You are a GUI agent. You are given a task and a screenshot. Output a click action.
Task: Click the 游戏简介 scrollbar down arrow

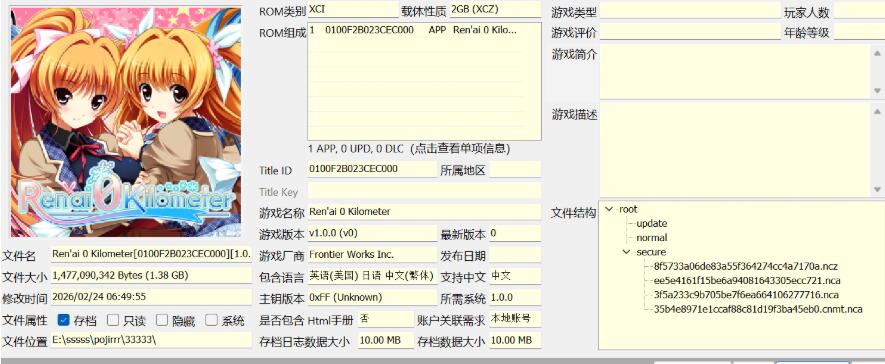pyautogui.click(x=877, y=91)
